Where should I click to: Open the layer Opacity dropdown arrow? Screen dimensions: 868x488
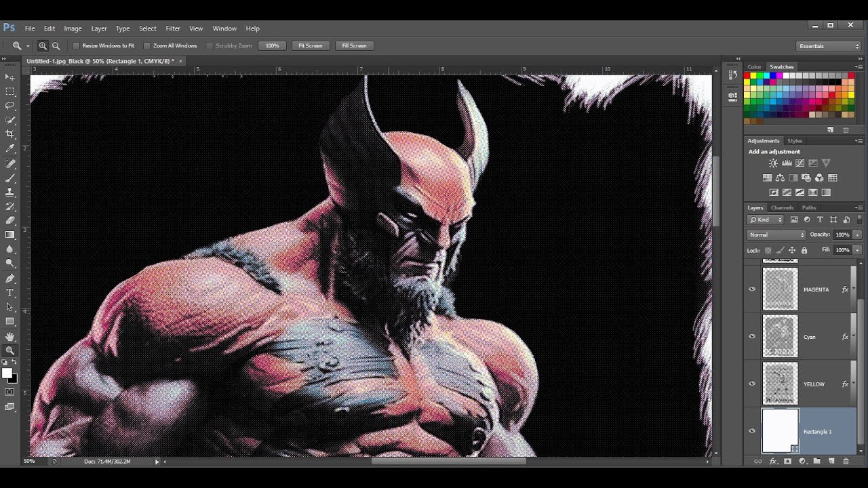tap(858, 235)
